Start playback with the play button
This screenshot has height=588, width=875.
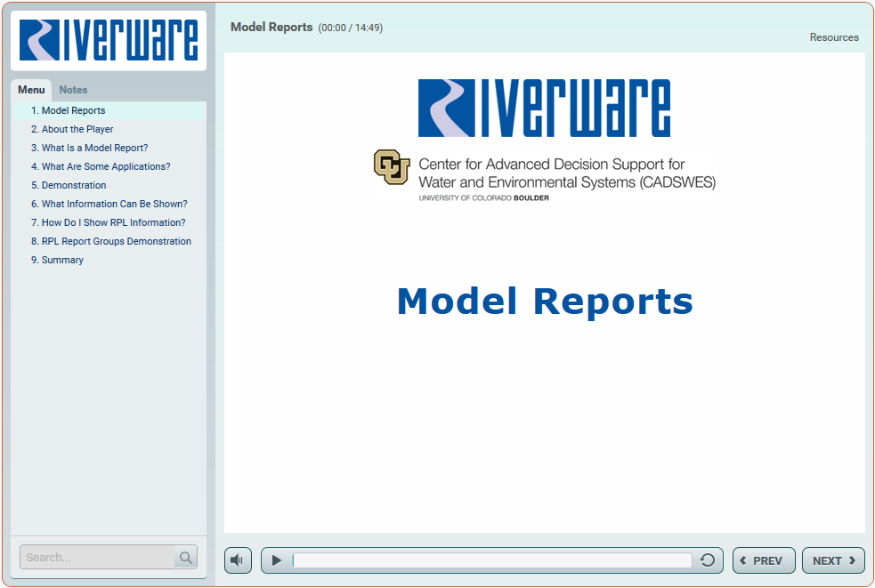(276, 560)
